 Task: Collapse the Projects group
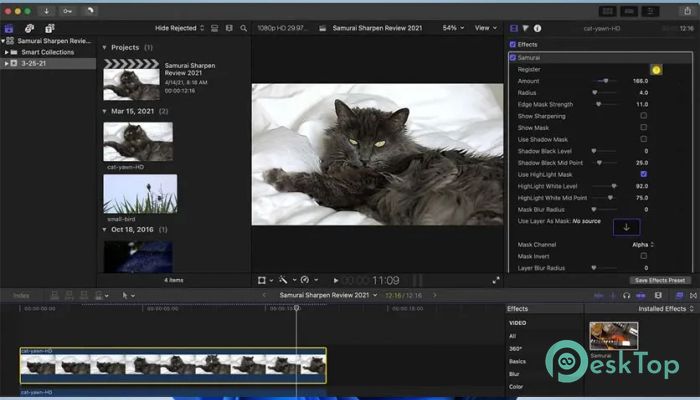pos(104,47)
